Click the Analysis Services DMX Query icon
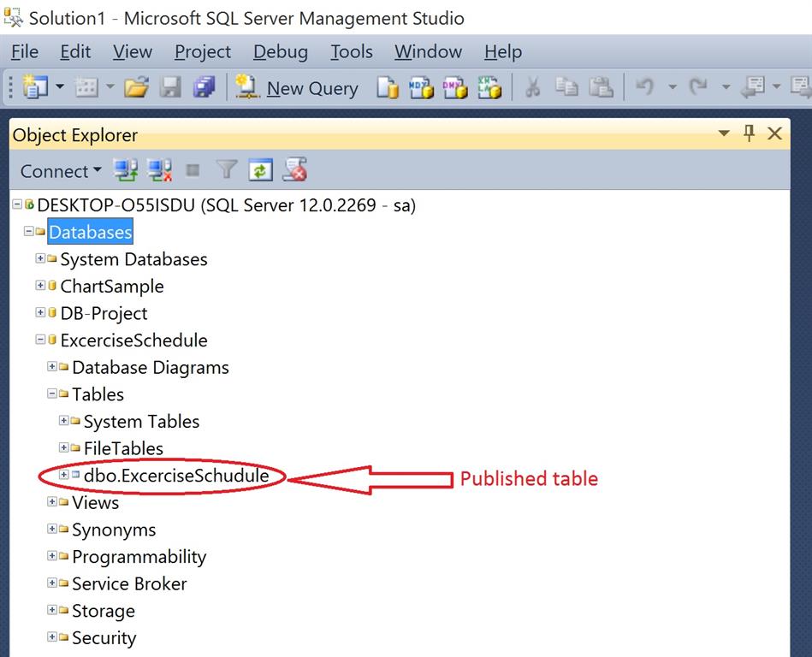812x657 pixels. pyautogui.click(x=455, y=87)
